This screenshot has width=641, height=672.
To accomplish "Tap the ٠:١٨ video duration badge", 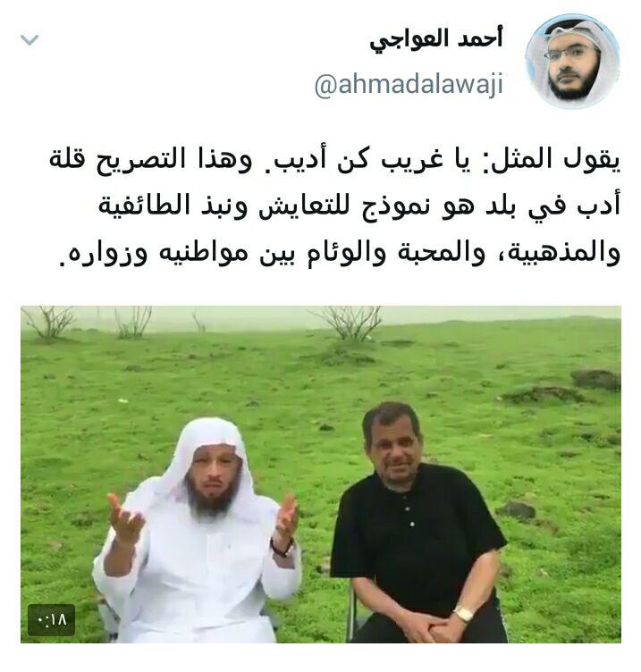I will click(52, 619).
